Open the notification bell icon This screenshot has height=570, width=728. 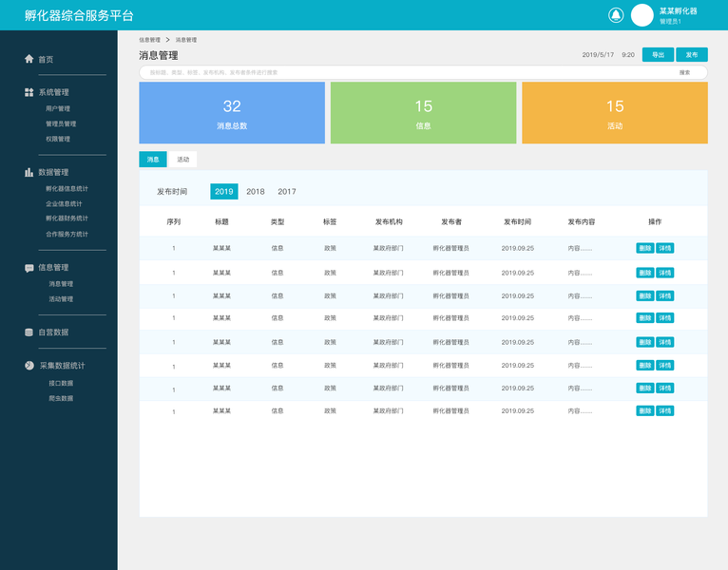tap(616, 15)
